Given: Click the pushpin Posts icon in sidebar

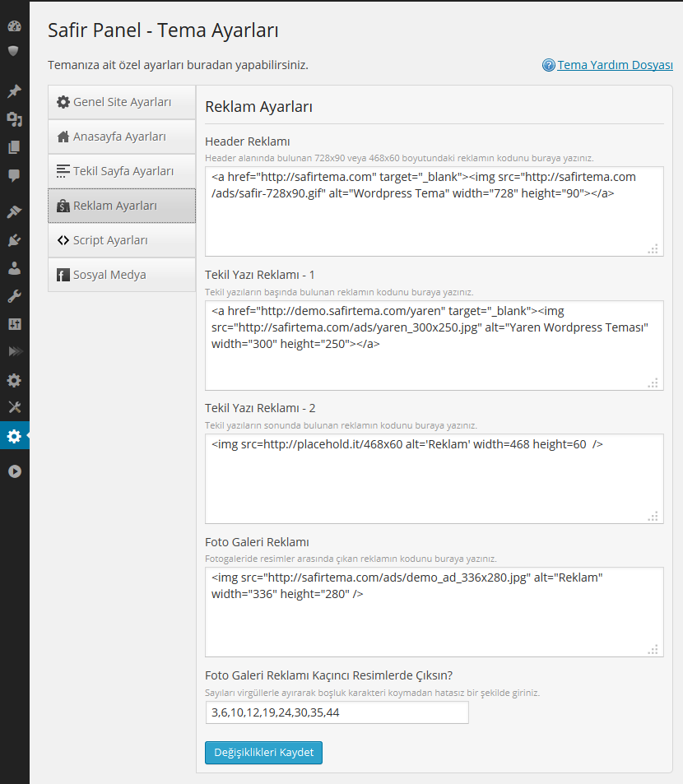Looking at the screenshot, I should click(x=15, y=91).
